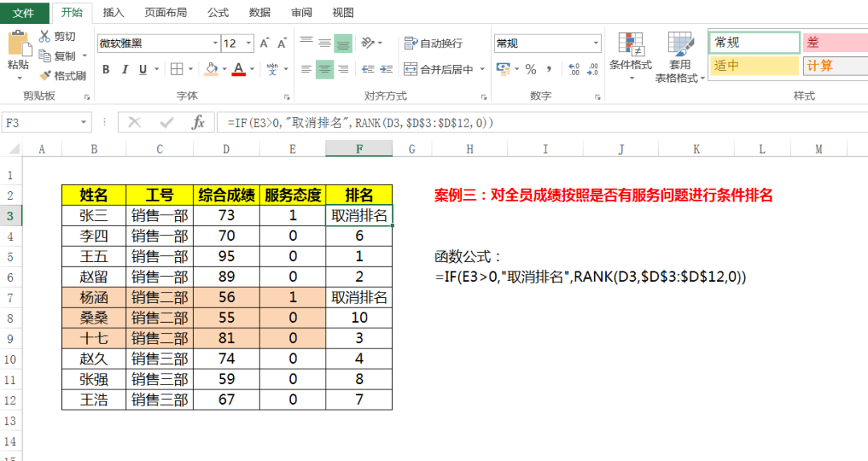Viewport: 868px width, 461px height.
Task: Switch to the 插入 Insert tab
Action: coord(113,12)
